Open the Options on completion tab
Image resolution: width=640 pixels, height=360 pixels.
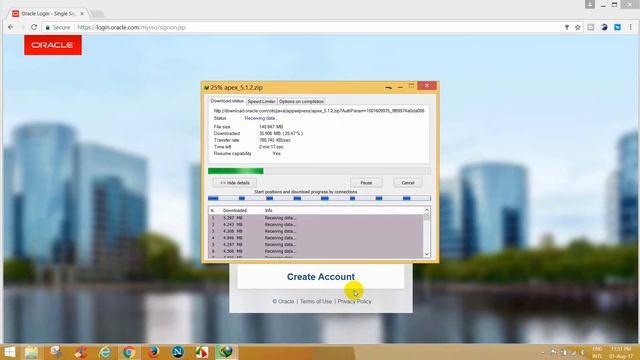pyautogui.click(x=302, y=101)
